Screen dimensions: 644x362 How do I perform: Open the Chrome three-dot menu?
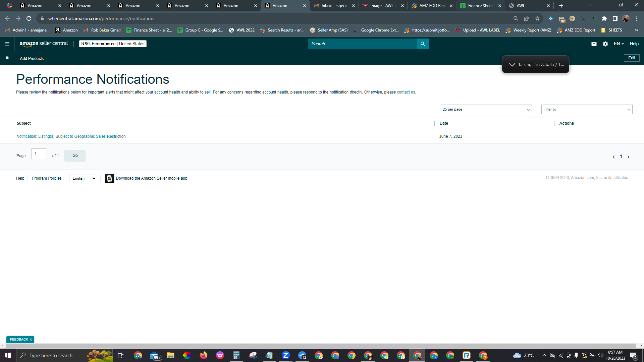tap(637, 18)
